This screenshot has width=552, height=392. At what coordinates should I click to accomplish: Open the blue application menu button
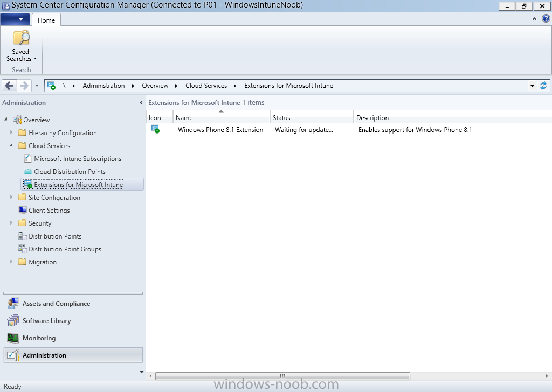coord(15,19)
